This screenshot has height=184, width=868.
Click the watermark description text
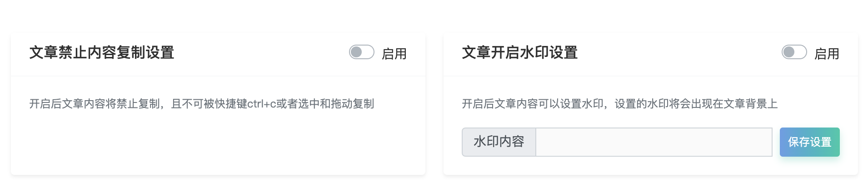coord(619,104)
